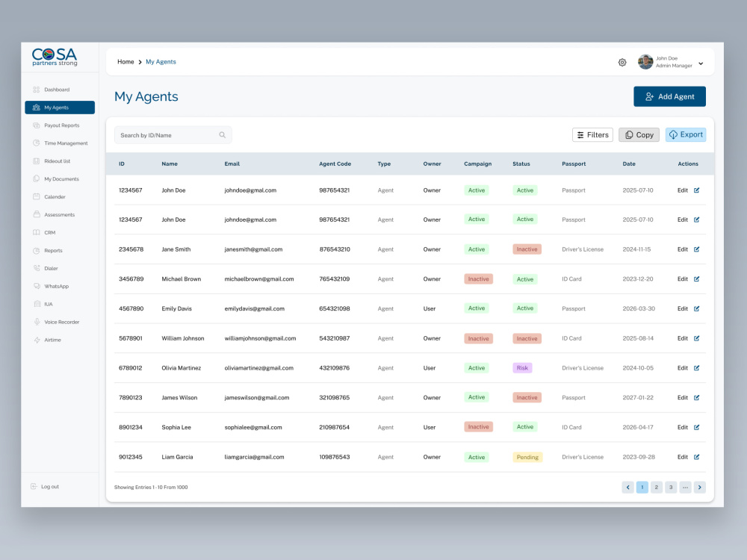Click the Date column header

click(x=629, y=164)
